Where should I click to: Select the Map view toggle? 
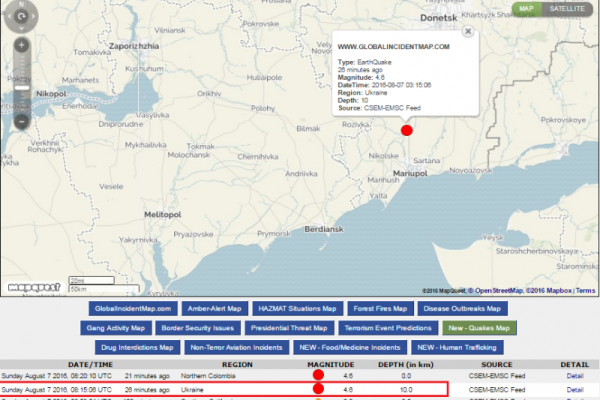pyautogui.click(x=526, y=9)
